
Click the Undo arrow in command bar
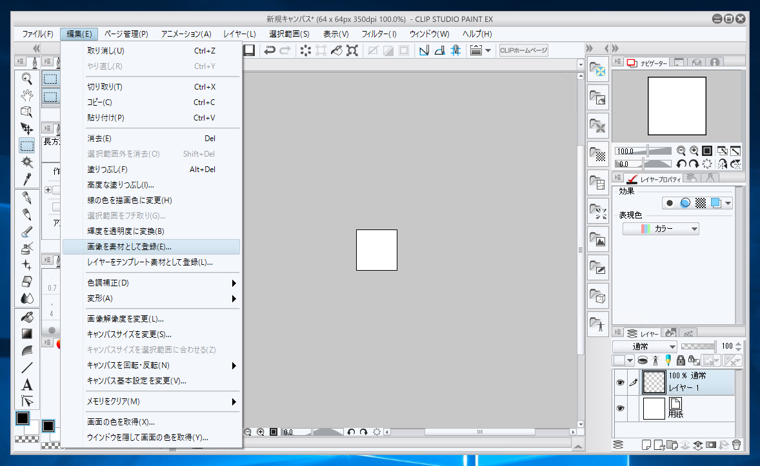tap(269, 50)
